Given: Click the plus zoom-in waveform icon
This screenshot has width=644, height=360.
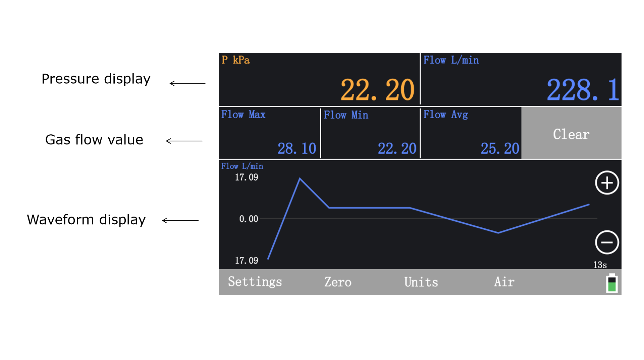Looking at the screenshot, I should [x=607, y=183].
